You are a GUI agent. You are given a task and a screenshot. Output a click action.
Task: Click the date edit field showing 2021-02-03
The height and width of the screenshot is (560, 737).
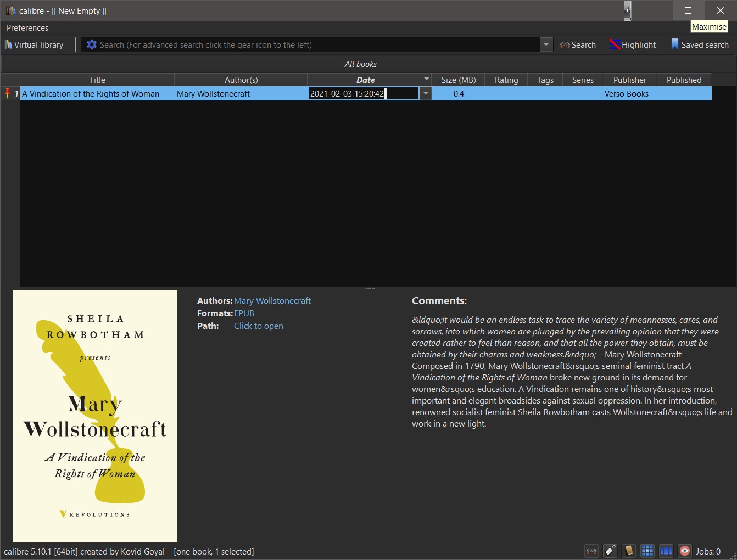[364, 94]
